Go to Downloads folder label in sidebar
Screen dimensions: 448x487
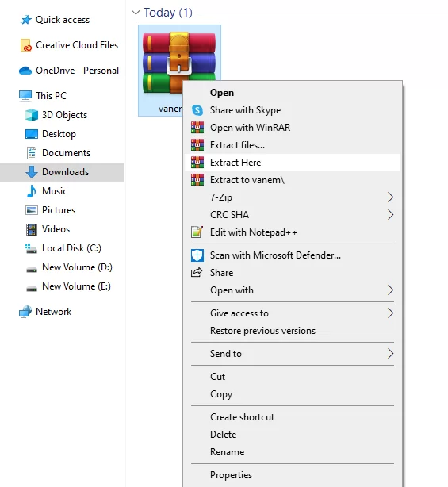point(66,172)
